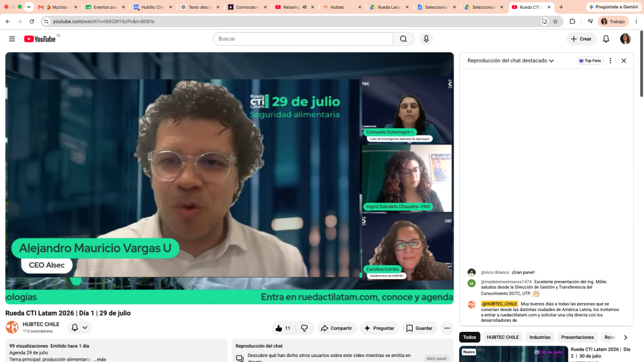
Task: Switch to the Convocatoria tab
Action: click(247, 7)
